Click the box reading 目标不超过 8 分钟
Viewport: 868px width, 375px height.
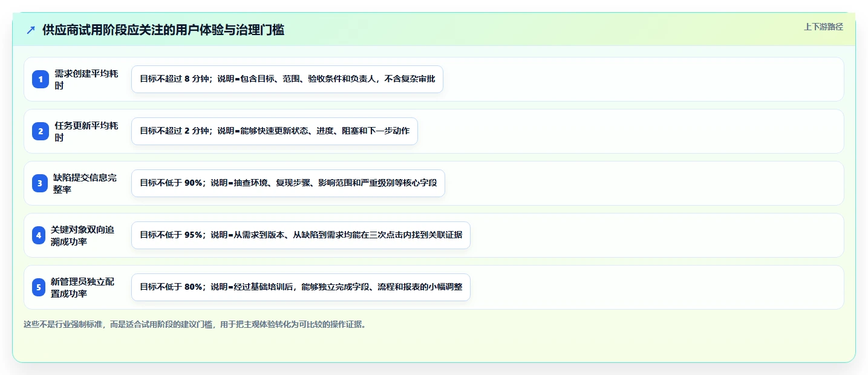(287, 79)
